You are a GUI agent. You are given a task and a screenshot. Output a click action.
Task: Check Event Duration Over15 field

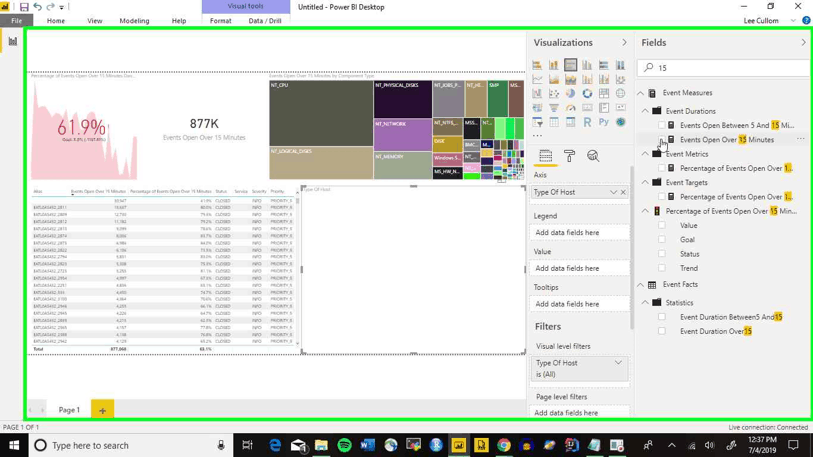662,331
